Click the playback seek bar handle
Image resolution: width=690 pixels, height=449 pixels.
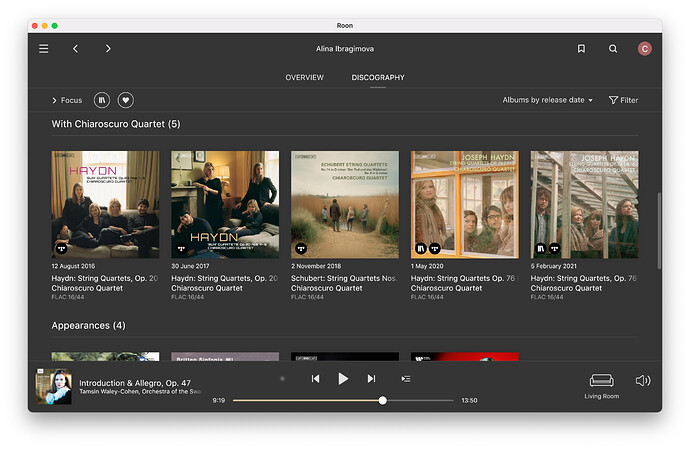pos(383,401)
